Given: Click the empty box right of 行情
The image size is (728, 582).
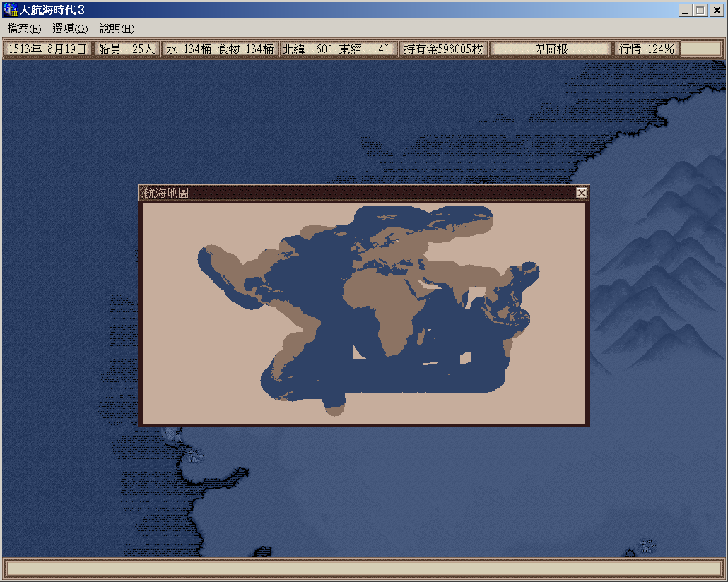Looking at the screenshot, I should [700, 49].
